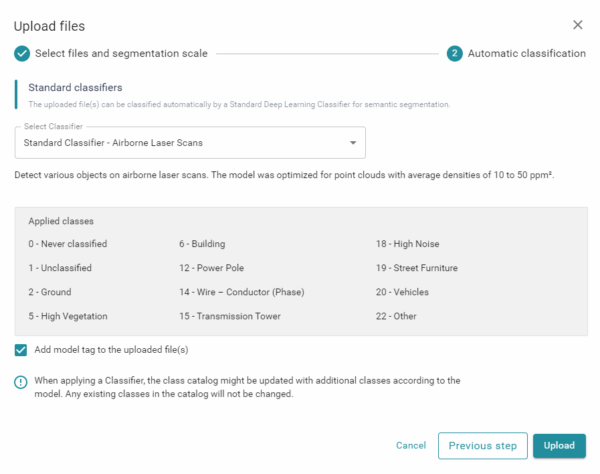Viewport: 600px width, 474px height.
Task: Open the Select Classifier dropdown arrow
Action: (353, 143)
